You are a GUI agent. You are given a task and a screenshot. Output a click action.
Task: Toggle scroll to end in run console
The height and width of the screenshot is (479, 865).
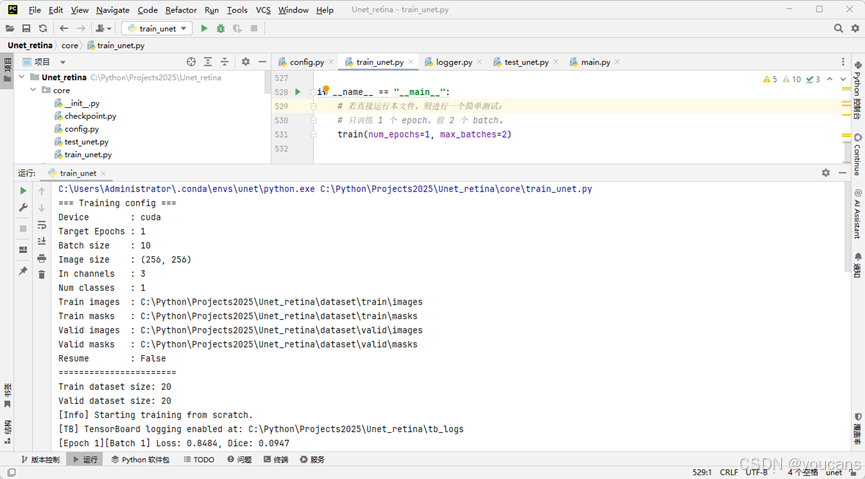point(41,241)
